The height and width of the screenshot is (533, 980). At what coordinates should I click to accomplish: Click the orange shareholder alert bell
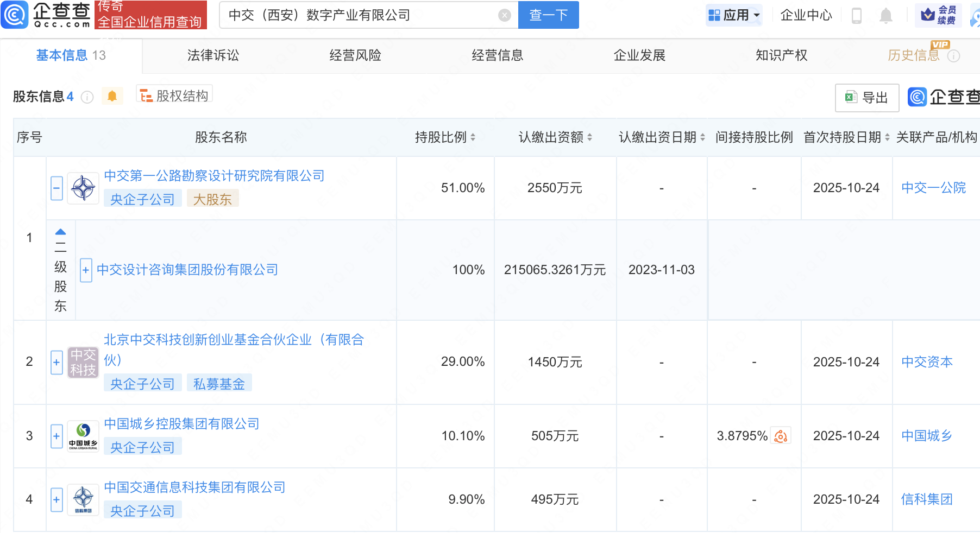tap(112, 97)
